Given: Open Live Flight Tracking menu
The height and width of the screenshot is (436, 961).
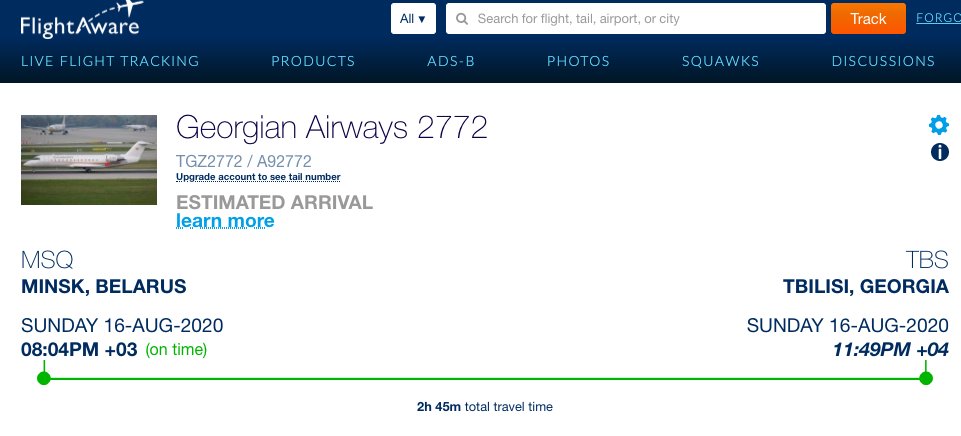Looking at the screenshot, I should [110, 61].
